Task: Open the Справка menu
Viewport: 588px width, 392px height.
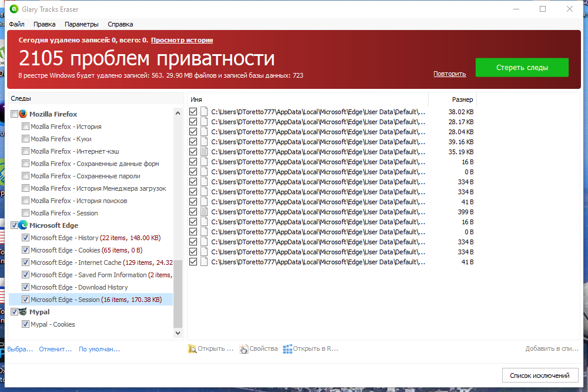Action: coord(121,24)
